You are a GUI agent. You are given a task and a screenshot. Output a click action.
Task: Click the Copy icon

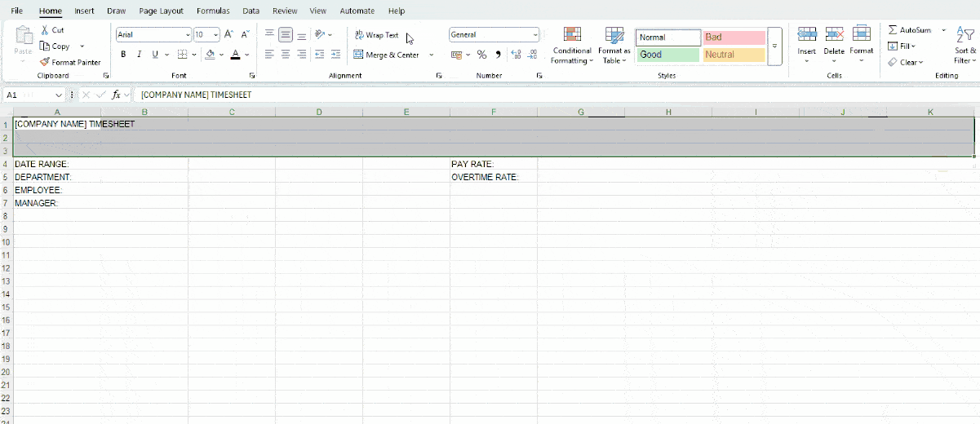point(45,46)
